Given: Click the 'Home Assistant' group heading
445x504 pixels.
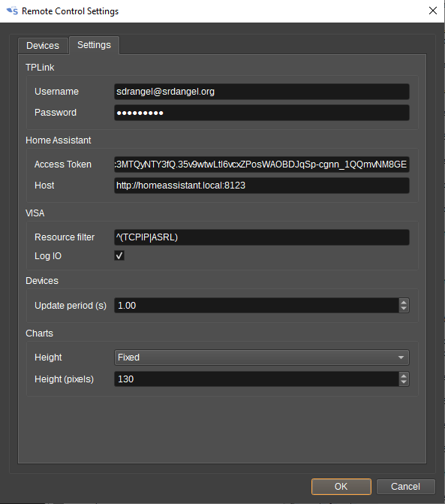Looking at the screenshot, I should (x=58, y=140).
